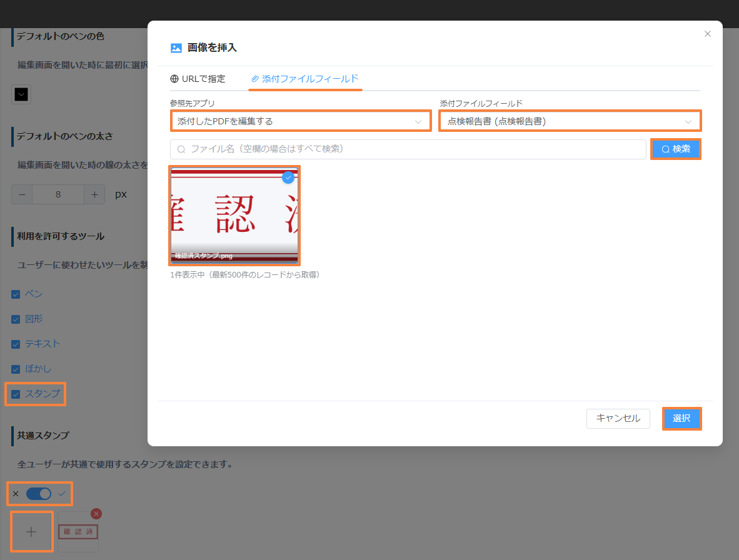Toggle the ぼかし checkbox
Image resolution: width=739 pixels, height=560 pixels.
[x=16, y=369]
